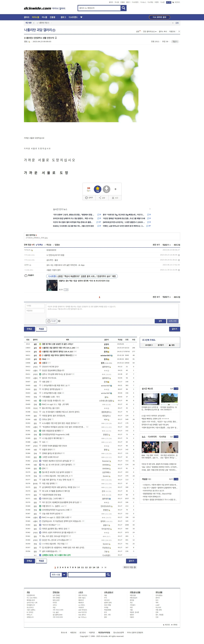Open the 인물갤 nav tab
The width and height of the screenshot is (204, 644).
pos(53,17)
